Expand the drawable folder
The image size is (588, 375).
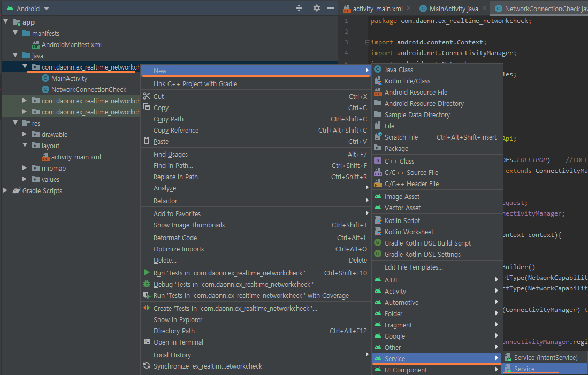[25, 134]
